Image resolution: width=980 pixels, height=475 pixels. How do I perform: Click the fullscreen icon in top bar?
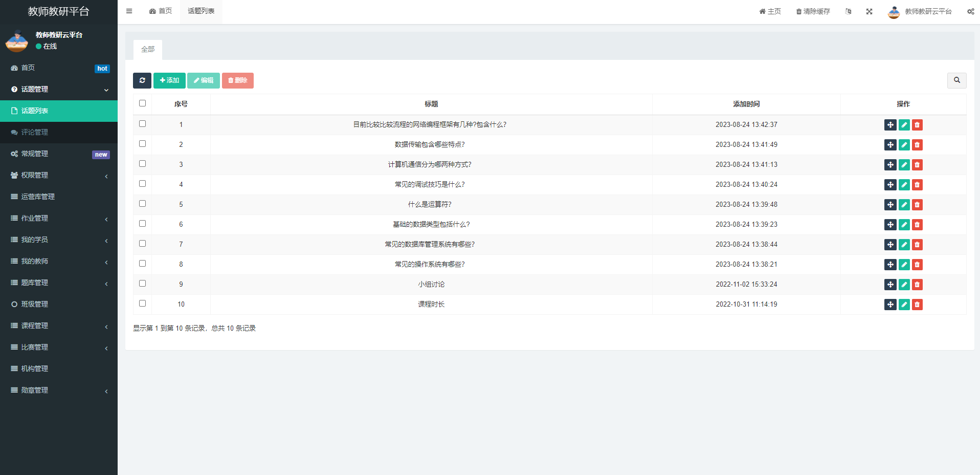point(869,11)
